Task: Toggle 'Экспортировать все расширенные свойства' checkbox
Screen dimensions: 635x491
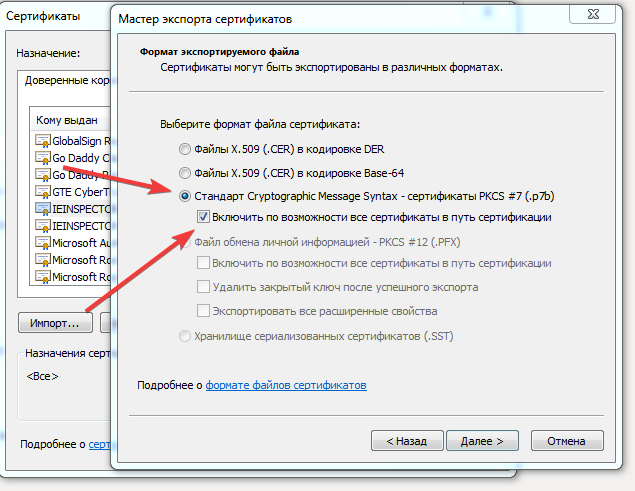Action: coord(203,311)
